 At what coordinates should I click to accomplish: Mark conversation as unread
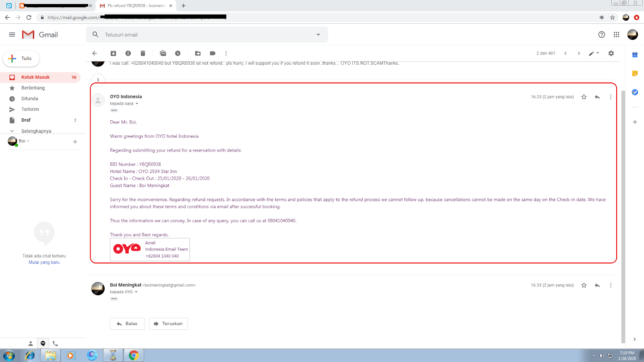(x=163, y=53)
